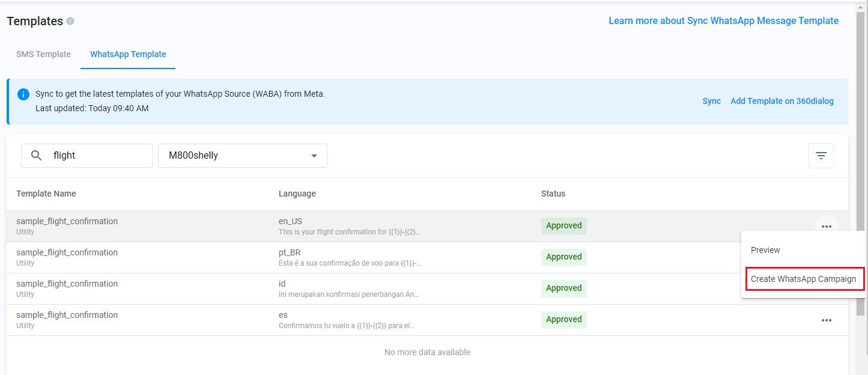868x375 pixels.
Task: Open three-dot menu for es template row
Action: click(826, 320)
